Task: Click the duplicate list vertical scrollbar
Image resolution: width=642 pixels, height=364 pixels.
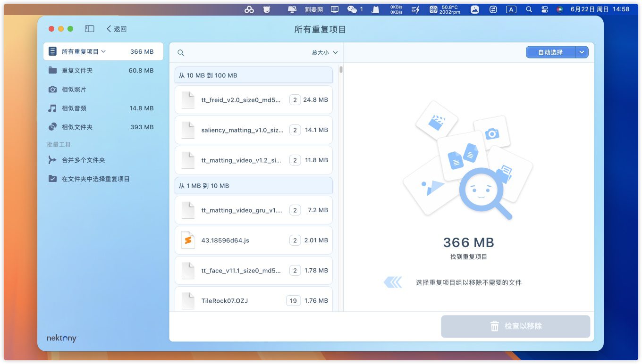Action: pyautogui.click(x=341, y=70)
